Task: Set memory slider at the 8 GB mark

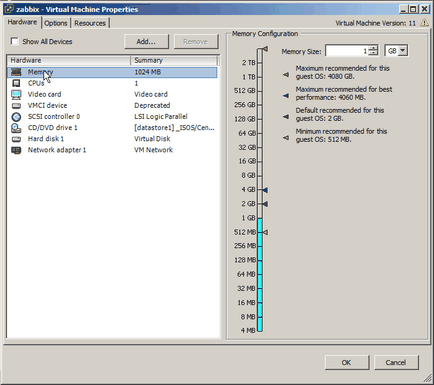Action: (x=260, y=176)
